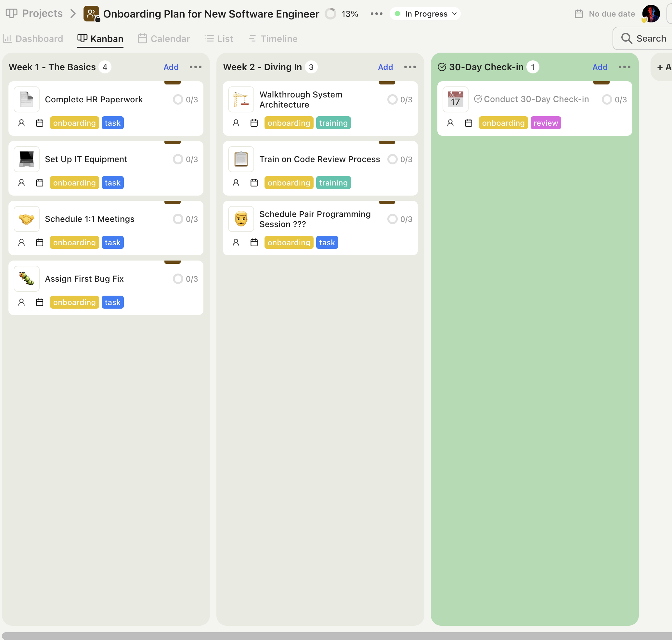Toggle completion circle on Complete HR Paperwork

[178, 99]
